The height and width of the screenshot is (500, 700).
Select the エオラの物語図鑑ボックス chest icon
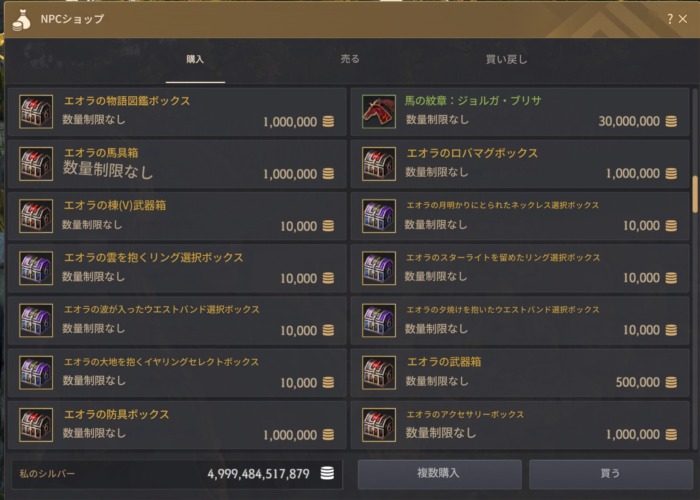[36, 112]
